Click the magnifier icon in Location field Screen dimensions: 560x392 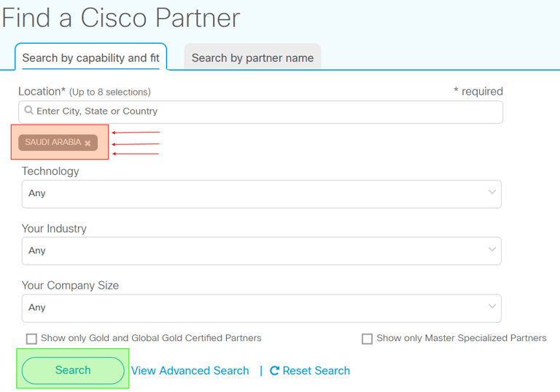[28, 110]
